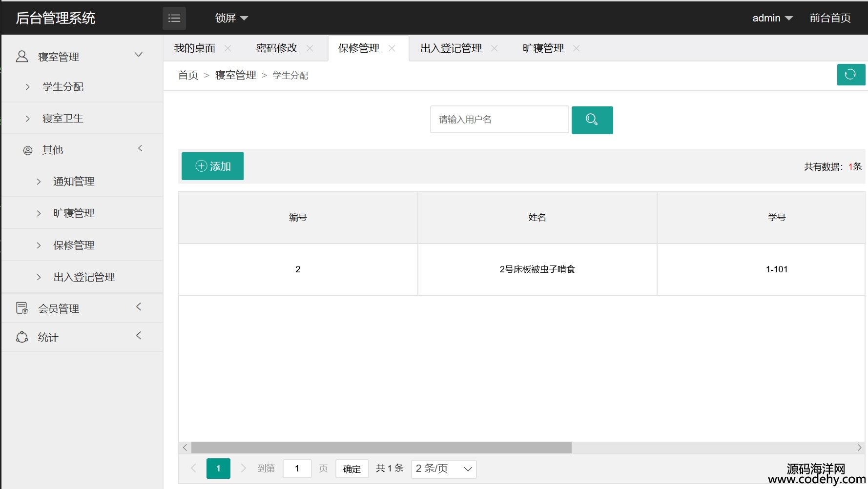Close the 保修管理 tab

[x=392, y=48]
